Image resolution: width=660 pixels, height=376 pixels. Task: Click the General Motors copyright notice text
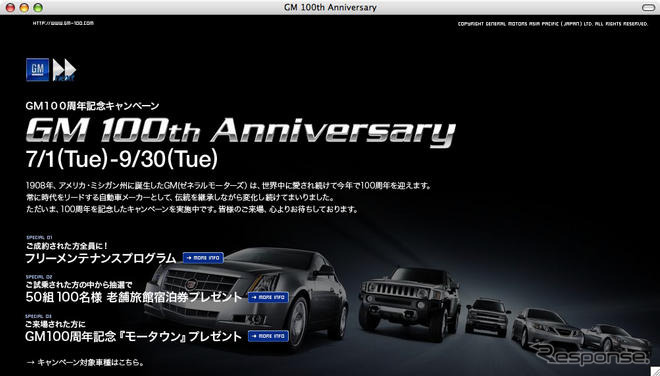click(x=553, y=24)
